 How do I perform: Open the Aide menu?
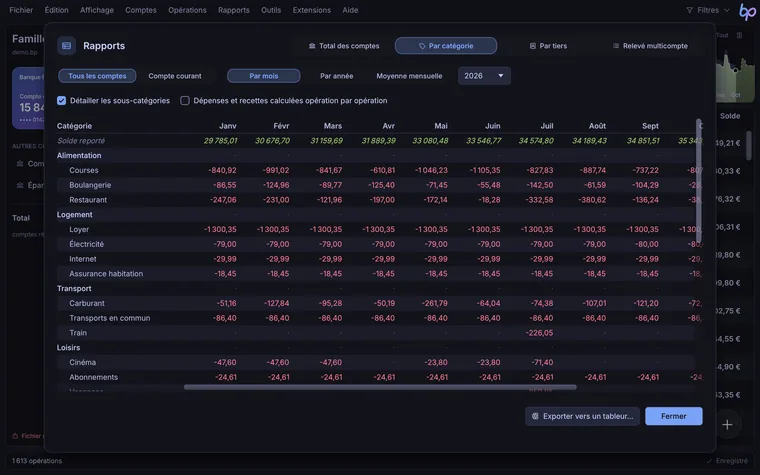350,10
